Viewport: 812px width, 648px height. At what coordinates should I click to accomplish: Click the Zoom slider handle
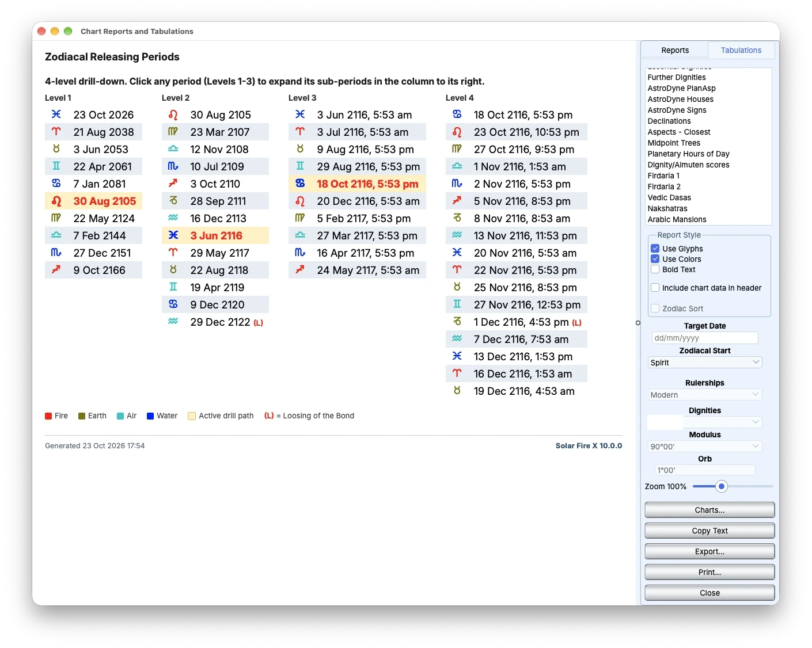point(722,486)
